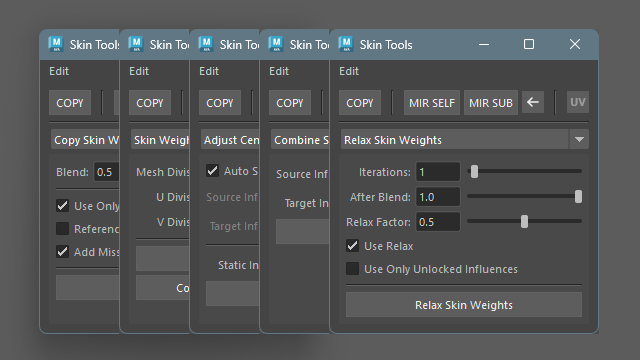Uncheck the Add Miss checkbox
640x360 pixels.
click(62, 251)
